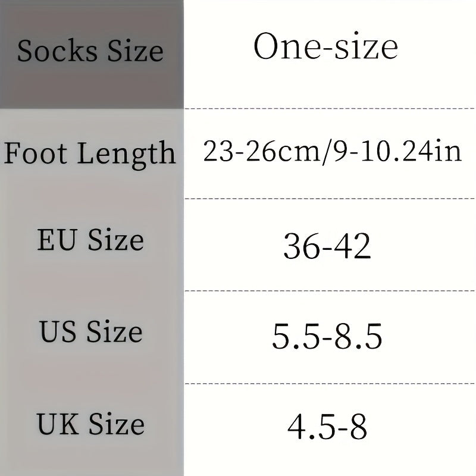476x476 pixels.
Task: Click the dashed divider below "One-size"
Action: click(x=330, y=108)
